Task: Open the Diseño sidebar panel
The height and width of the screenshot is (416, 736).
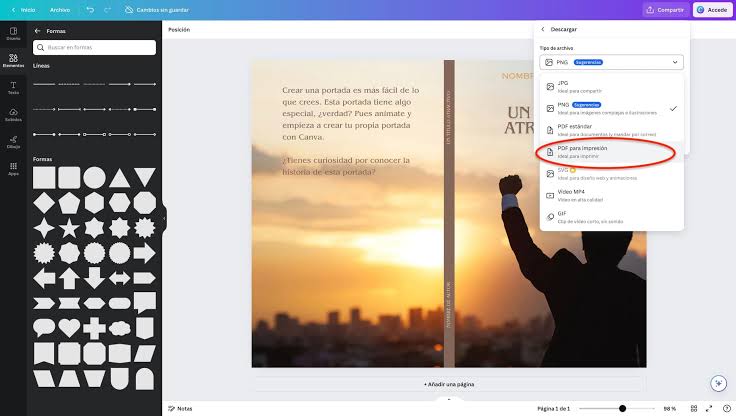Action: [x=13, y=33]
